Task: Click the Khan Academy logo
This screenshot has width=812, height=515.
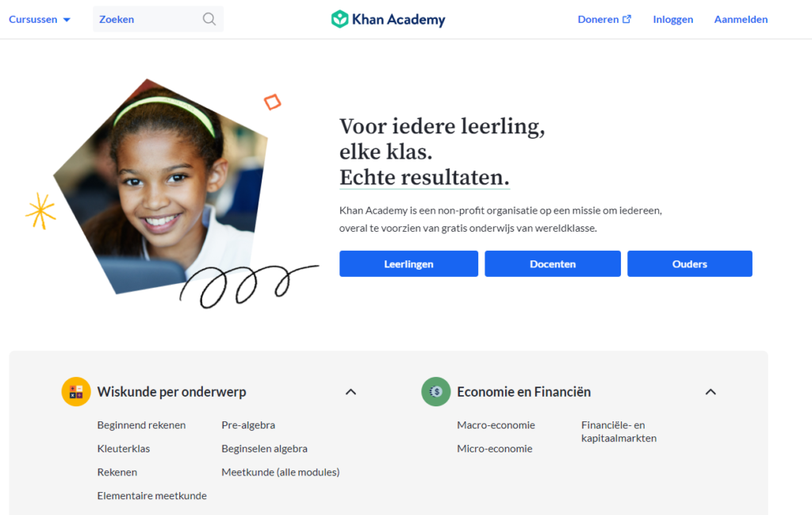Action: [x=388, y=19]
